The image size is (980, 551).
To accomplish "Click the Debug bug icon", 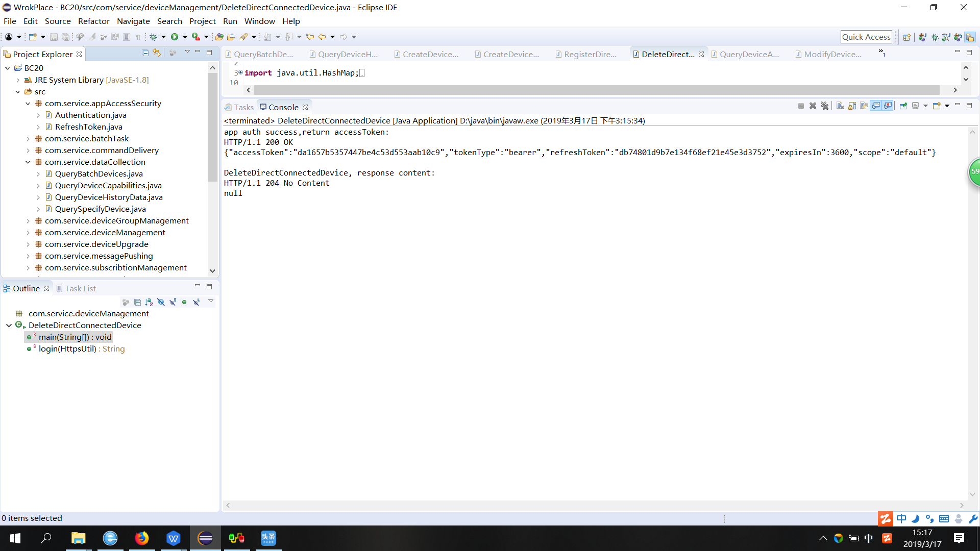I will pyautogui.click(x=153, y=37).
